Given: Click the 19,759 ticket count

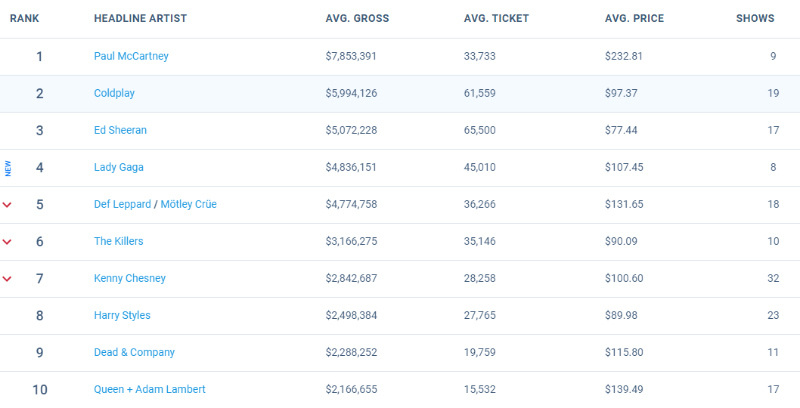Looking at the screenshot, I should coord(480,352).
